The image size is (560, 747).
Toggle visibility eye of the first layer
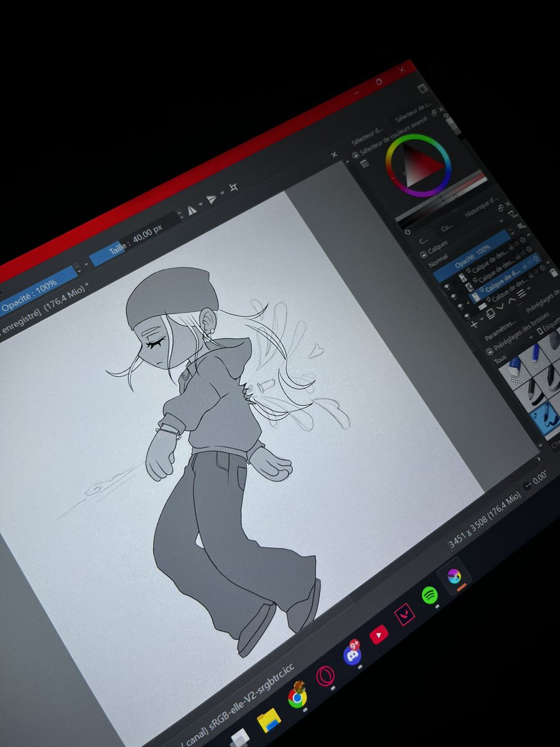(447, 287)
